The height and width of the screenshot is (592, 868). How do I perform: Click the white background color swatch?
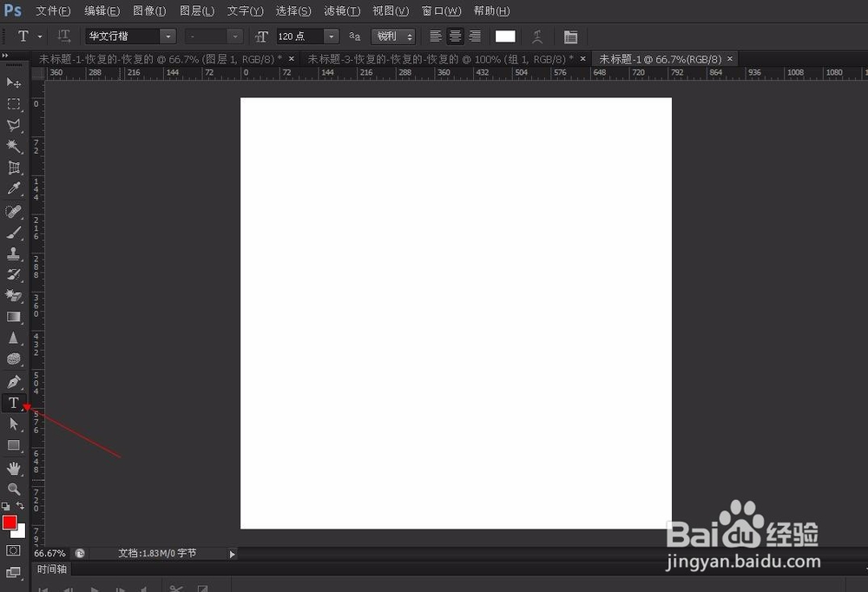[21, 533]
